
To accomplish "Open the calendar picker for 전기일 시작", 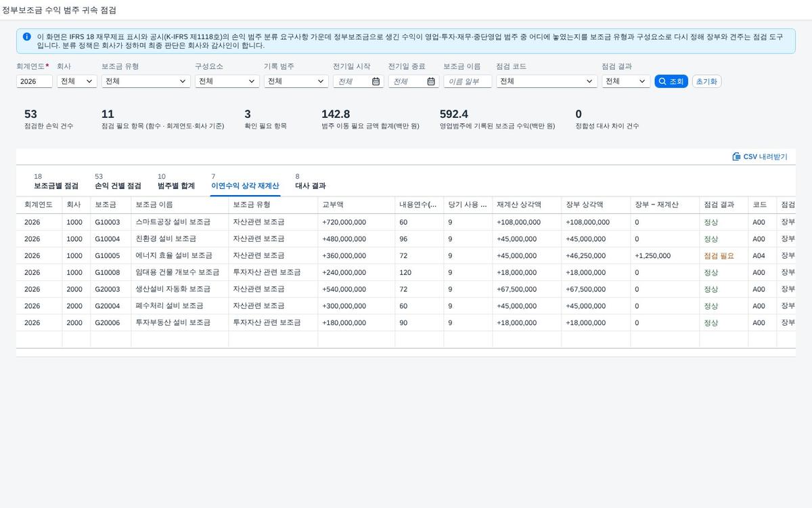I will (376, 81).
